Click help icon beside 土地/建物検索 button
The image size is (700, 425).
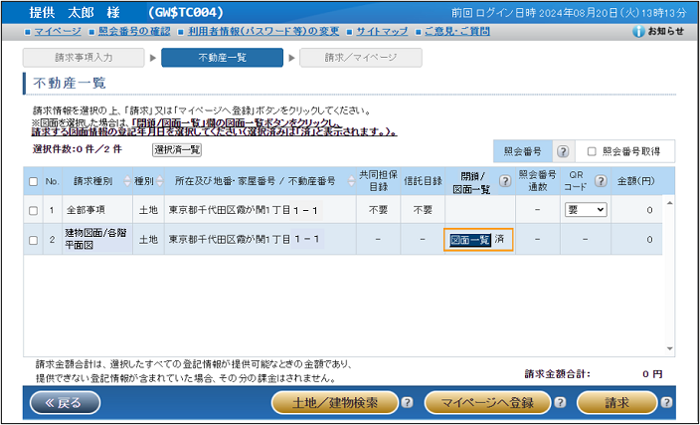(407, 403)
